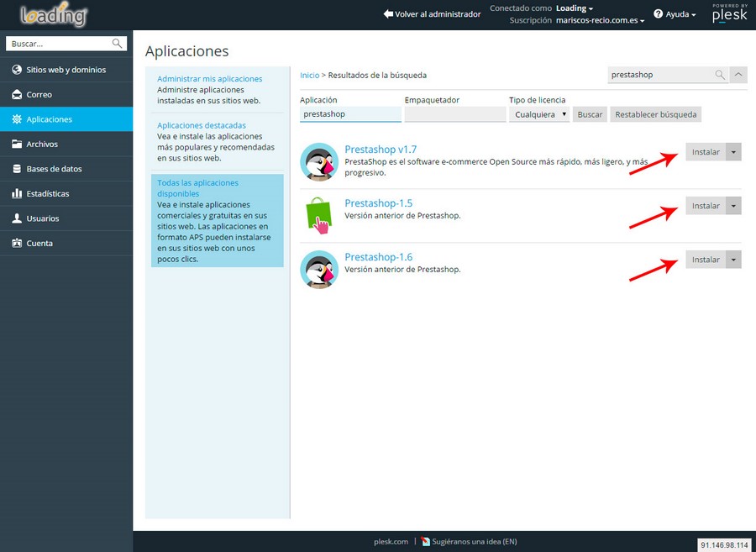Click the folder icon next to Archivos
Screen dimensions: 756x552
click(x=17, y=144)
